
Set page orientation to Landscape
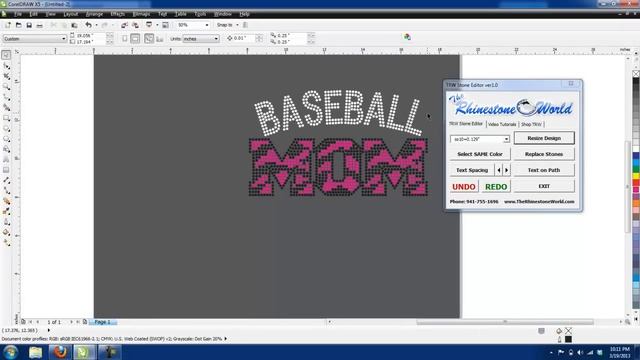coord(135,38)
